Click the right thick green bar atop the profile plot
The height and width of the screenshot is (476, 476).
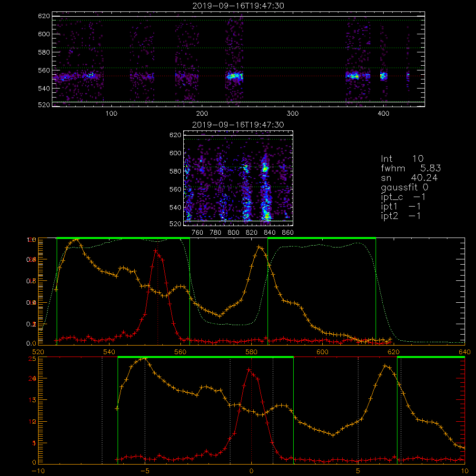pos(322,238)
